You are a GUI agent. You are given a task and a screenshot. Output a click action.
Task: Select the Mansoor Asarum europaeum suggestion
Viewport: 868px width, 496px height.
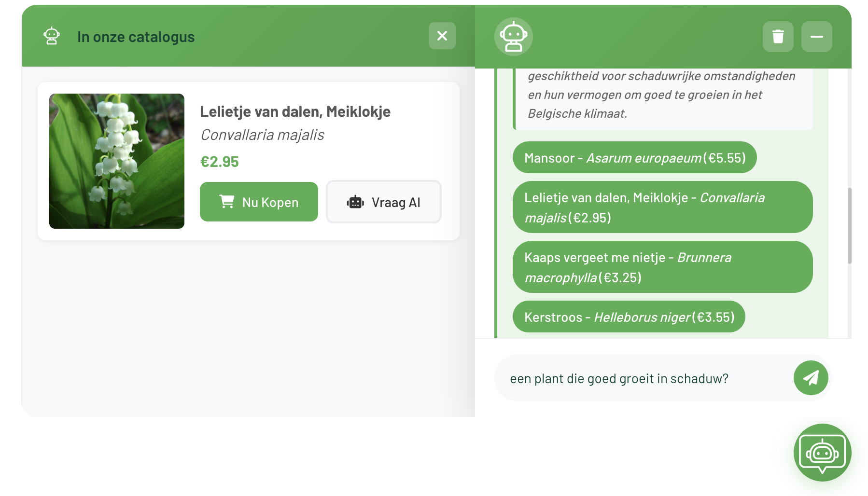coord(634,158)
